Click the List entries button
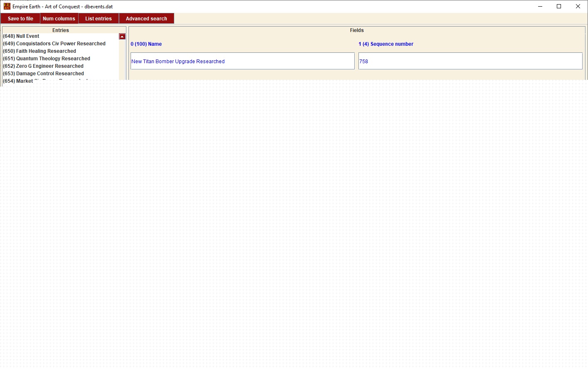Image resolution: width=588 pixels, height=368 pixels. click(99, 19)
